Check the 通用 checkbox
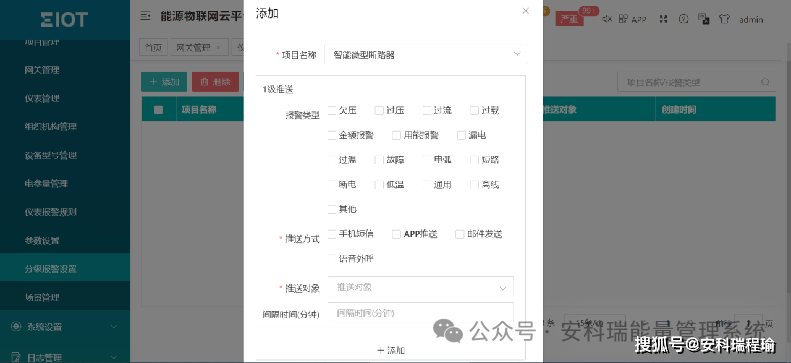 click(x=426, y=185)
